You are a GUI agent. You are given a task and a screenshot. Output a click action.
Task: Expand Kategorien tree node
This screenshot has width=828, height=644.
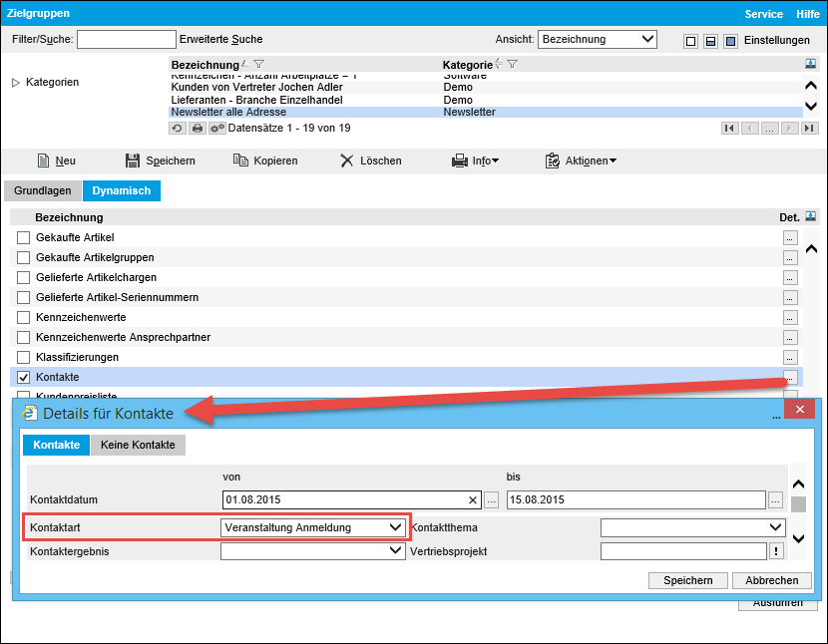pos(15,83)
